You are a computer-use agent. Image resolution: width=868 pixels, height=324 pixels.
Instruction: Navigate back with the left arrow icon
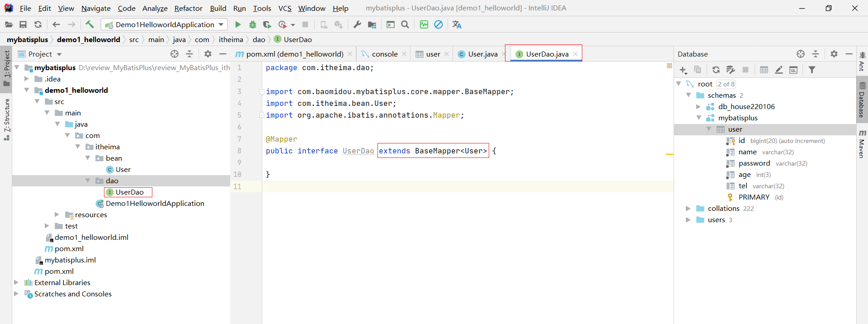(56, 24)
